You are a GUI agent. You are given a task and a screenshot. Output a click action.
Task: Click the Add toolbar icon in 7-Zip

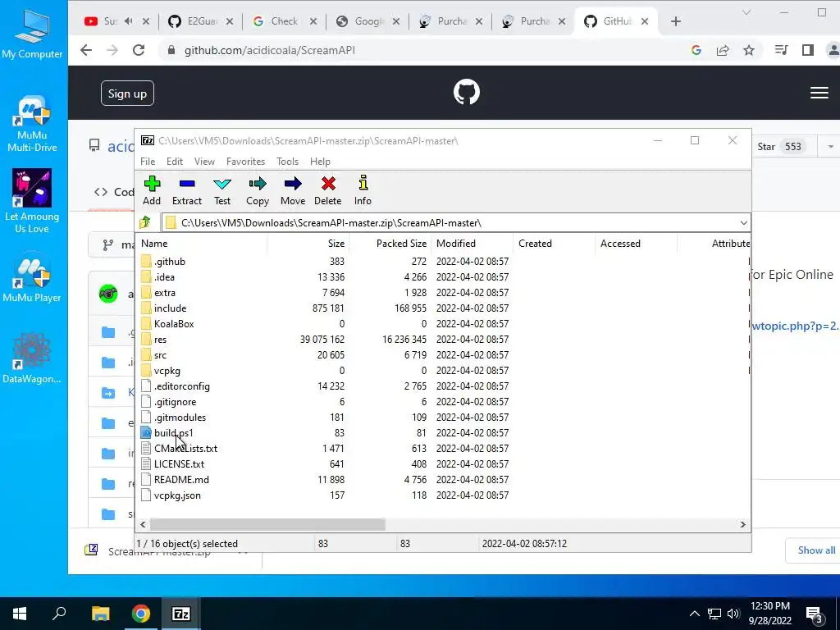click(x=152, y=190)
